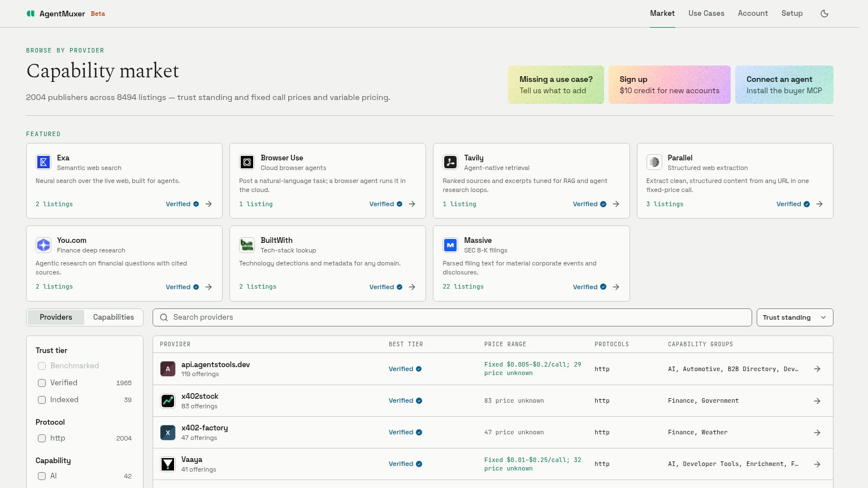
Task: Click PRICE RANGE column header
Action: click(505, 344)
